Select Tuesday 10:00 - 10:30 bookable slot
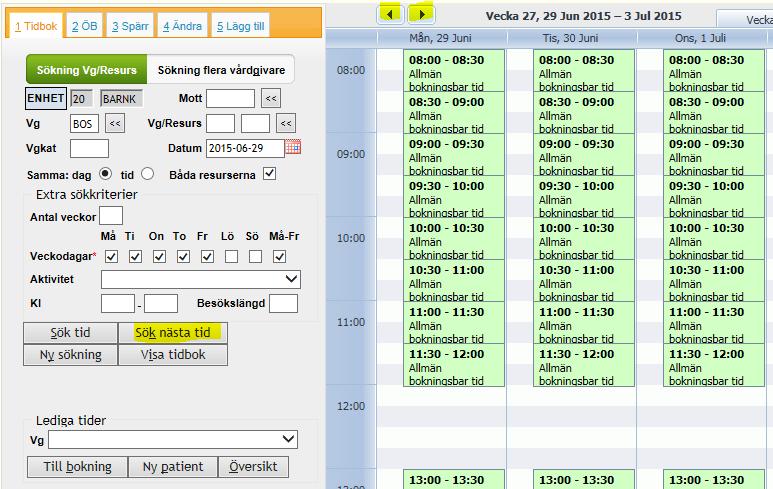This screenshot has height=489, width=773. point(584,239)
